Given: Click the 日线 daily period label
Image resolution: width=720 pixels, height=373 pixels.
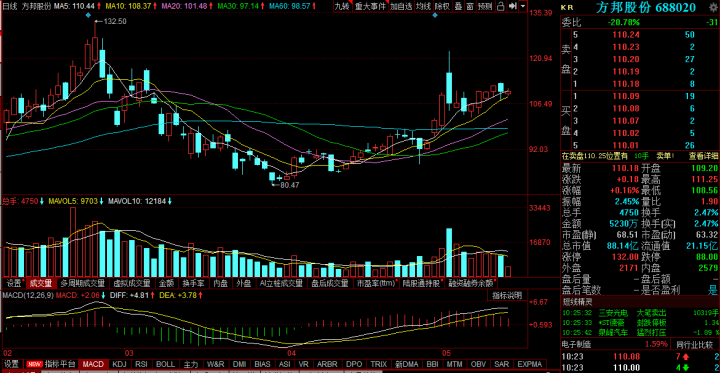Looking at the screenshot, I should (x=10, y=6).
